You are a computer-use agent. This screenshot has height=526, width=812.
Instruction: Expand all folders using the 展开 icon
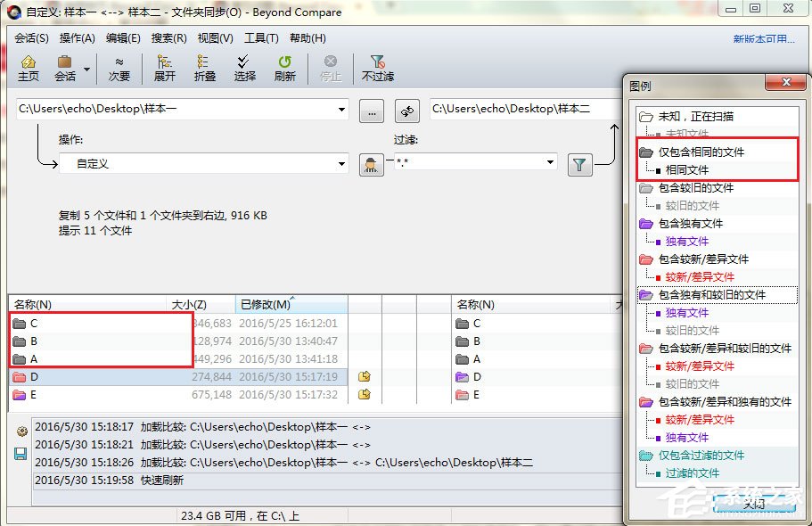point(163,69)
